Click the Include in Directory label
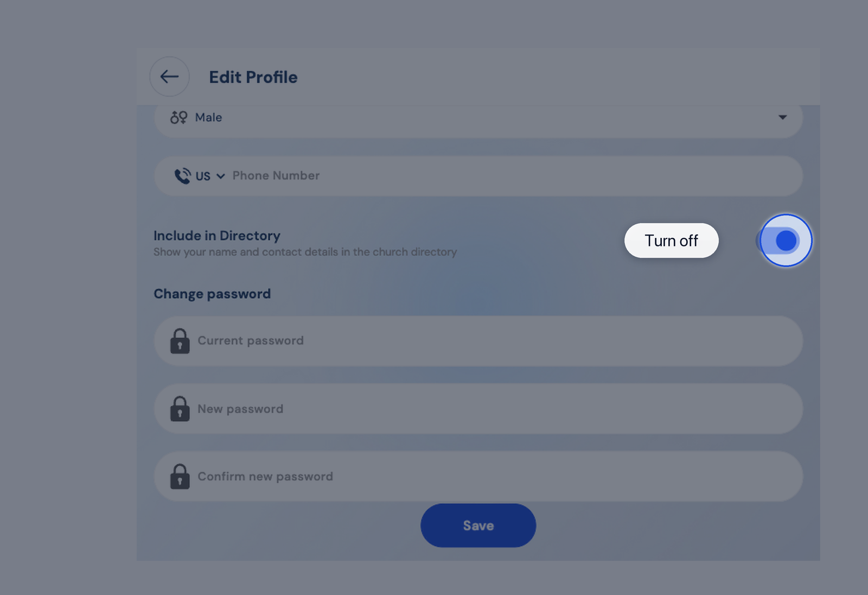Screen dimensions: 868x595 click(x=217, y=236)
